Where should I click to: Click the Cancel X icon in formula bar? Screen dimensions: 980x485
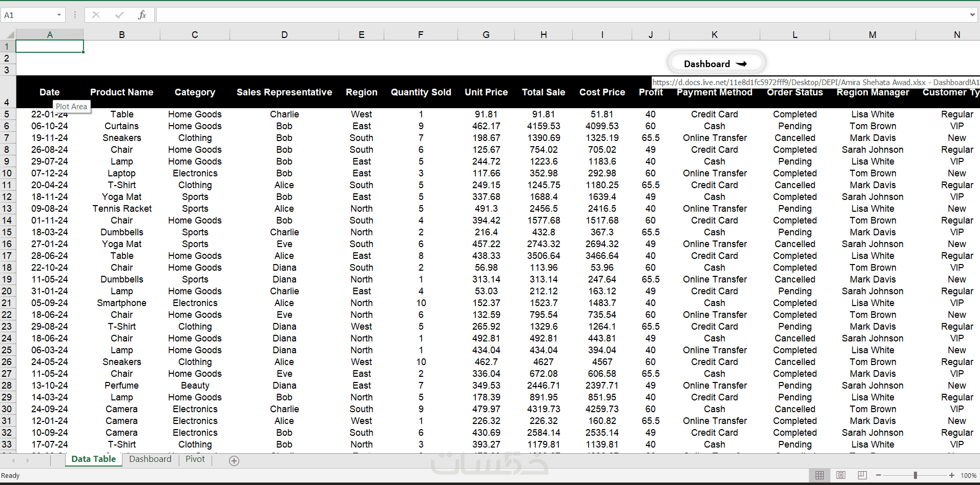point(96,15)
